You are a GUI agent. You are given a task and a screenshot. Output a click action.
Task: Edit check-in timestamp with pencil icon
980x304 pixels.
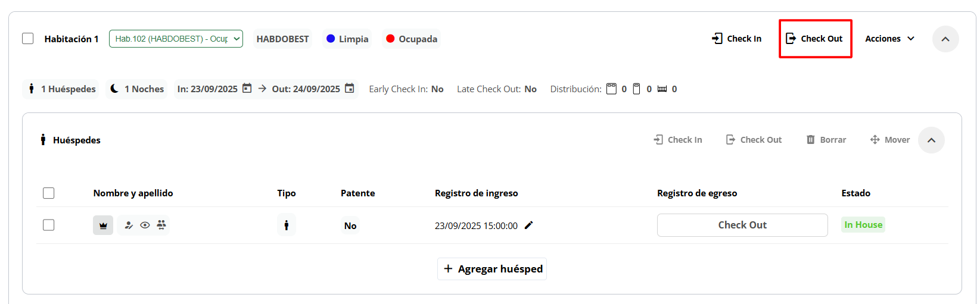click(x=528, y=225)
